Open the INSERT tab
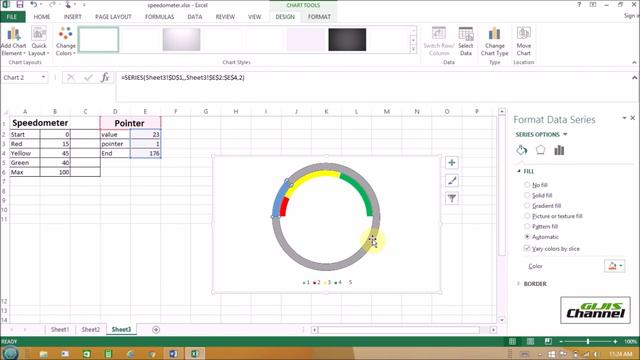 (x=73, y=17)
